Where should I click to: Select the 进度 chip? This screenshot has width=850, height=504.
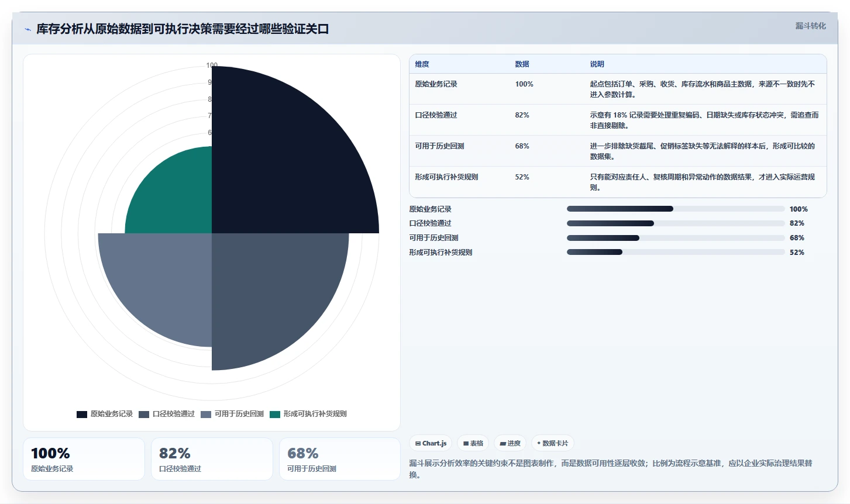[510, 443]
